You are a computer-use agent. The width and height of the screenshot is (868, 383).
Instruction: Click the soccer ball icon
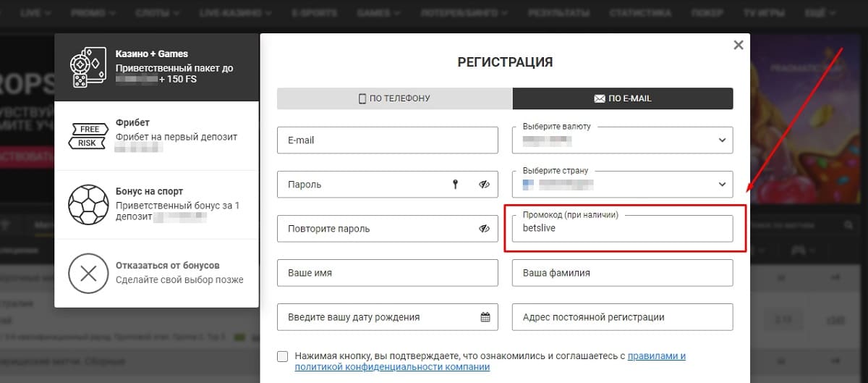88,205
